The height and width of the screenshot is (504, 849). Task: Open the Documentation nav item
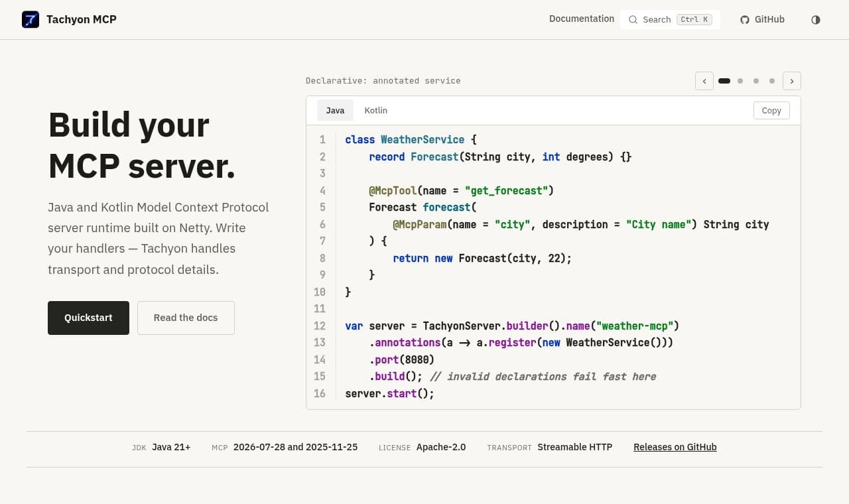[x=582, y=19]
